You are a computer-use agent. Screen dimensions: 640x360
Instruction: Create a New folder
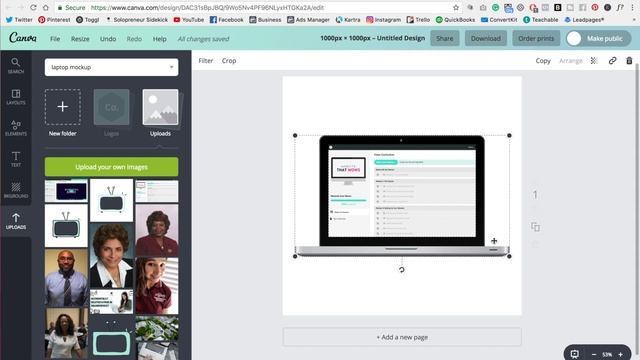(x=62, y=112)
